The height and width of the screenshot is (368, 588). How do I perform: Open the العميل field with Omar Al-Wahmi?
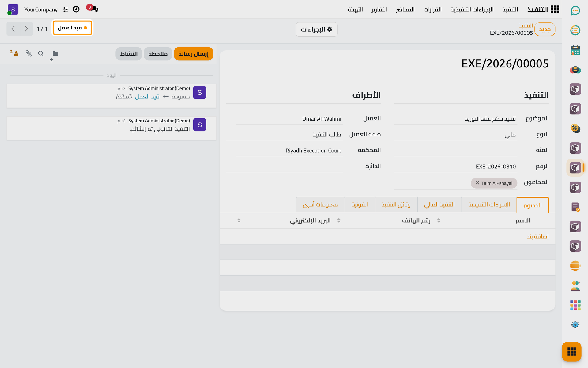coord(289,119)
